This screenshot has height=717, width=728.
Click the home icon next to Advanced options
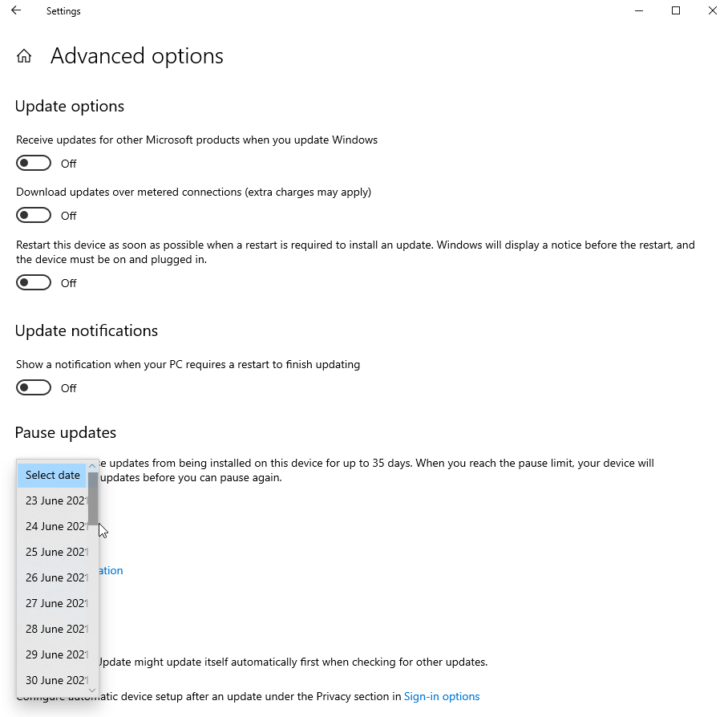point(24,56)
